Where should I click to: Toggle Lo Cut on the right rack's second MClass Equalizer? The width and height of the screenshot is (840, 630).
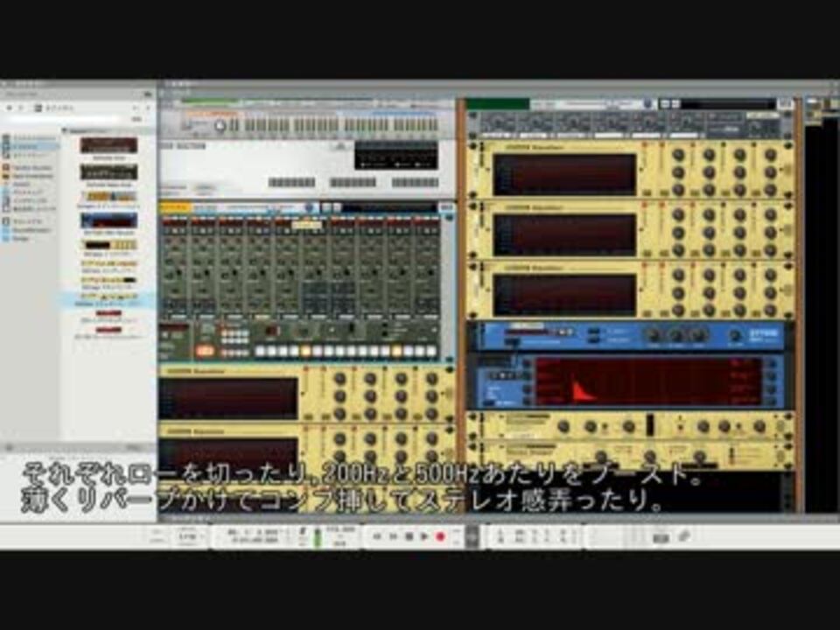tap(644, 206)
